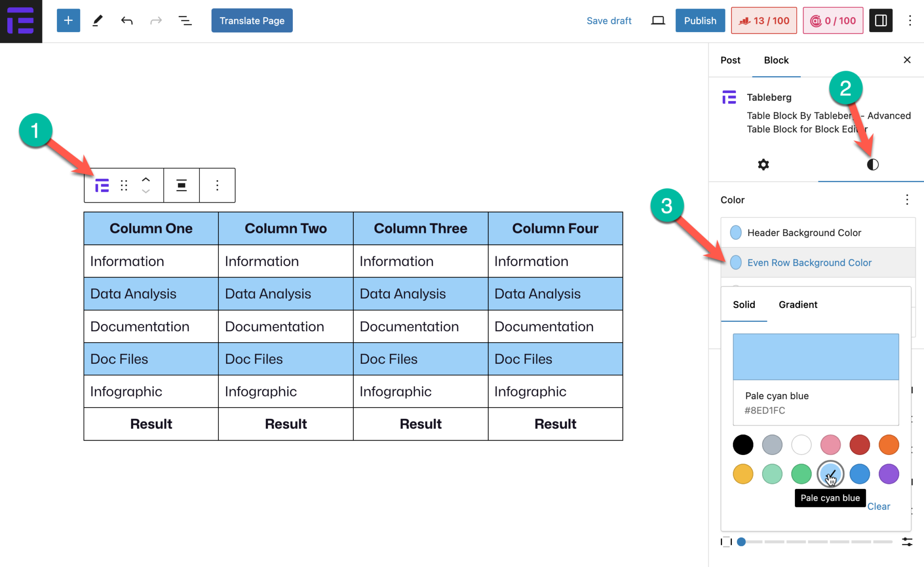The height and width of the screenshot is (567, 924).
Task: Toggle the settings sidebar panel button
Action: coord(881,21)
